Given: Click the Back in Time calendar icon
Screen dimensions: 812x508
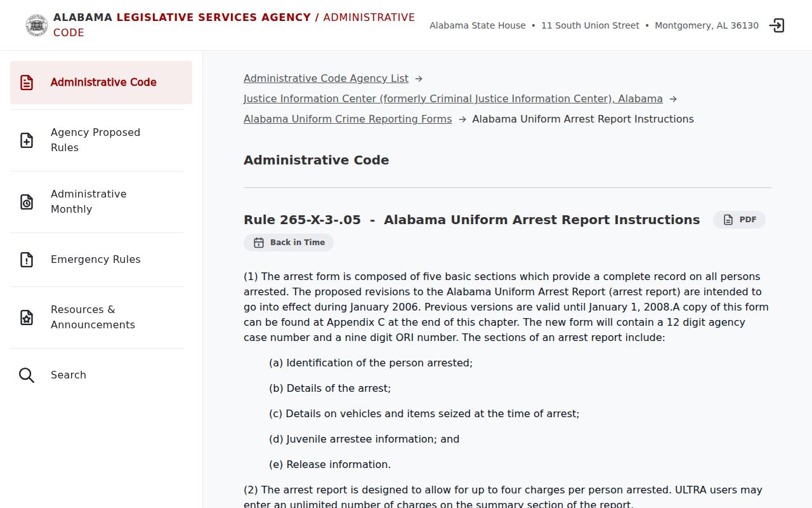Looking at the screenshot, I should [259, 243].
